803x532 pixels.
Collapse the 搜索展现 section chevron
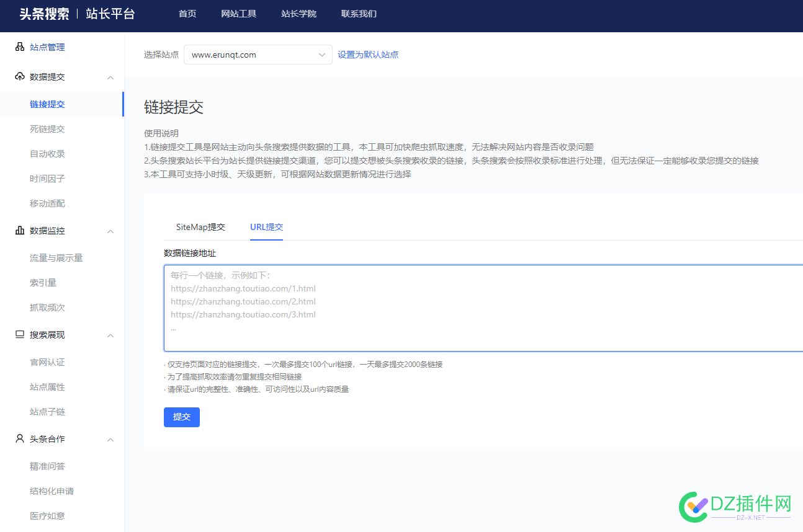[110, 335]
